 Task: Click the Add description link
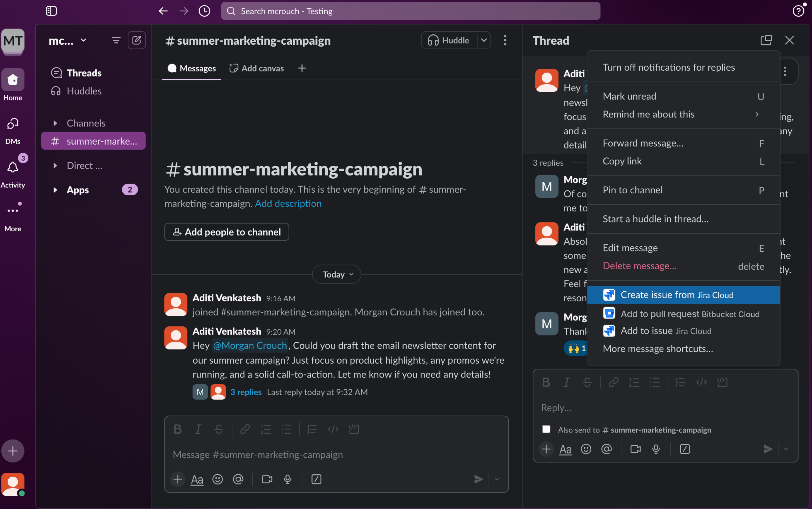click(x=288, y=203)
